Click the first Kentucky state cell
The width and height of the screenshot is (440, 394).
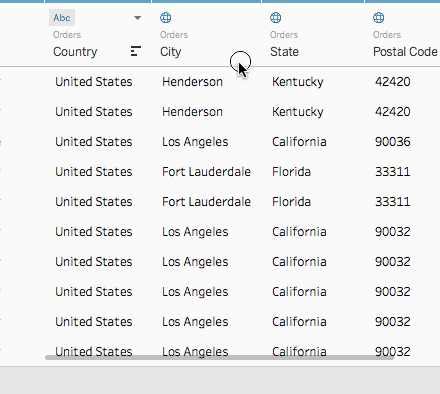coord(298,82)
